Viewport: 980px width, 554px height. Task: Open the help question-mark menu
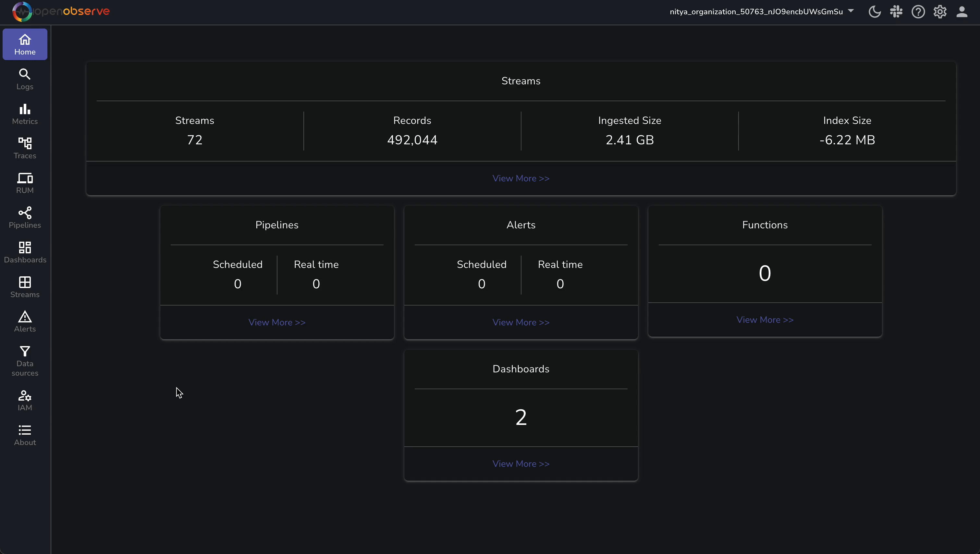coord(918,12)
